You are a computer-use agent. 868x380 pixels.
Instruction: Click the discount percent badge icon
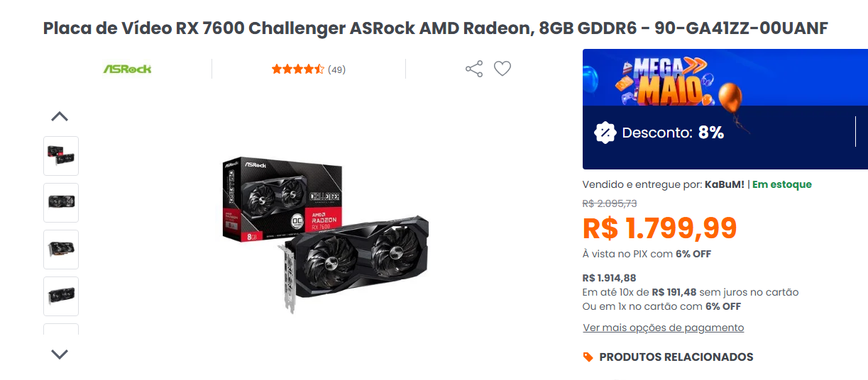click(x=605, y=133)
